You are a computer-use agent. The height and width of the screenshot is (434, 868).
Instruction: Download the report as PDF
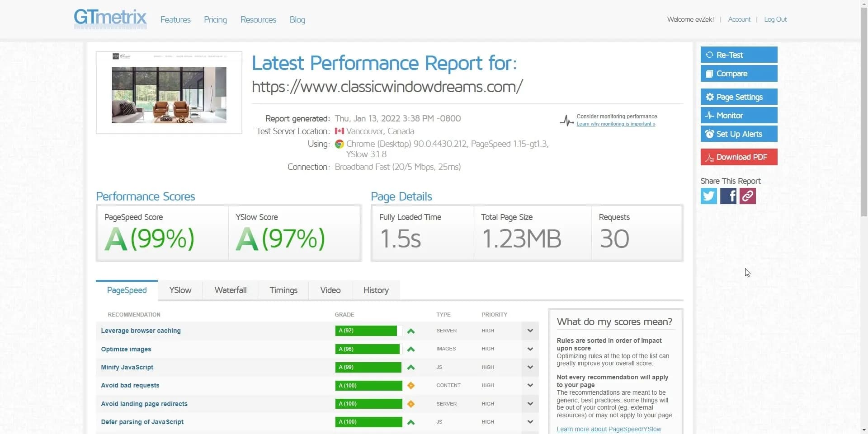(x=739, y=157)
